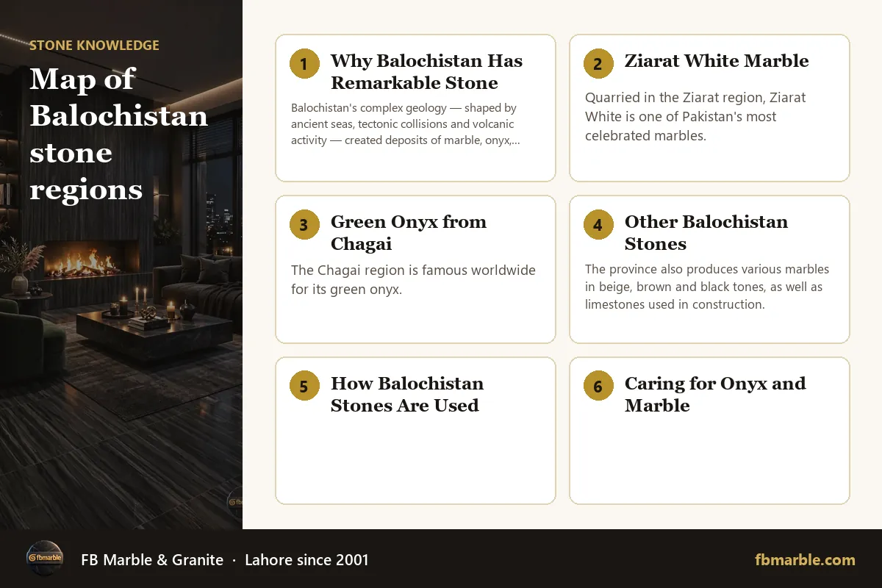
Task: Click the "FB Marble & Granite" footer text
Action: pyautogui.click(x=152, y=560)
